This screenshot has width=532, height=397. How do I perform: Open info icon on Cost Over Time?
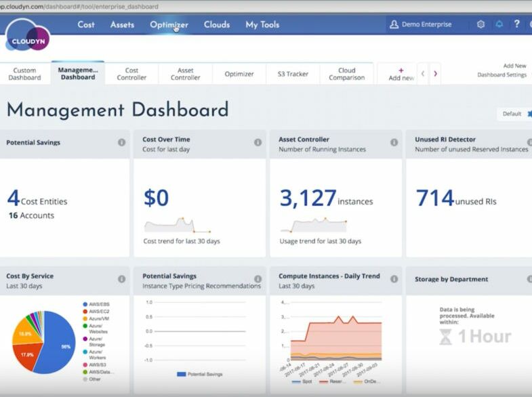[258, 142]
